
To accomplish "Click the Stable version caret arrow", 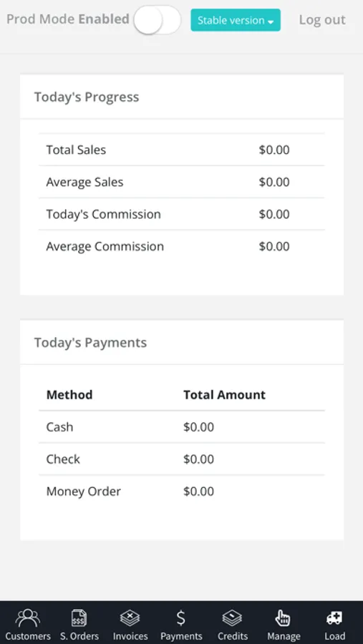I will click(x=271, y=21).
